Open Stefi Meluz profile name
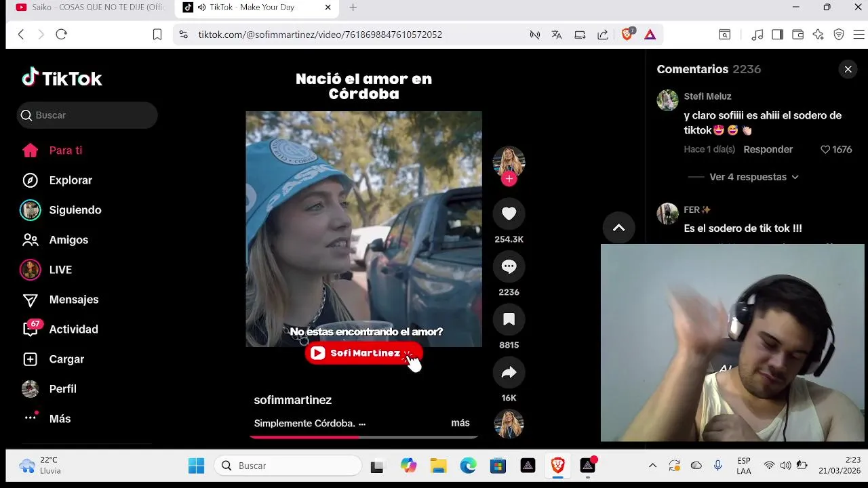Image resolution: width=868 pixels, height=488 pixels. click(707, 96)
